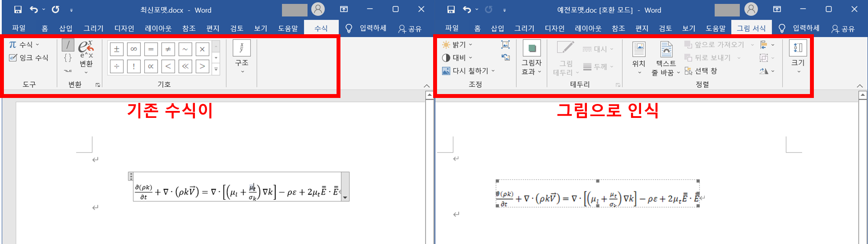Open 텍스트 줄 바꿈 wrap text menu

[x=666, y=58]
